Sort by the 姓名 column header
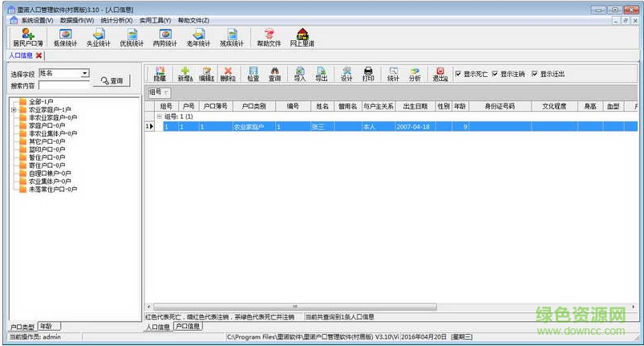 click(x=322, y=107)
